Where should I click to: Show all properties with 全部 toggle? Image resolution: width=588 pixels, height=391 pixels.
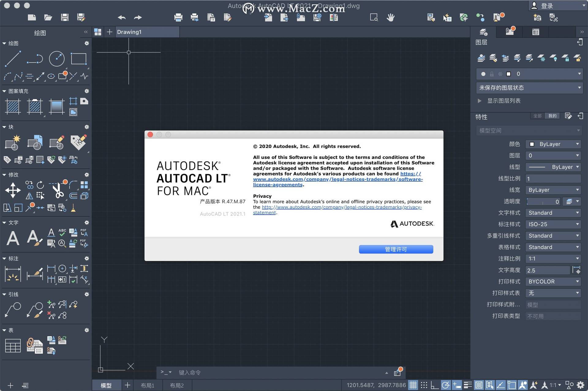tap(537, 116)
